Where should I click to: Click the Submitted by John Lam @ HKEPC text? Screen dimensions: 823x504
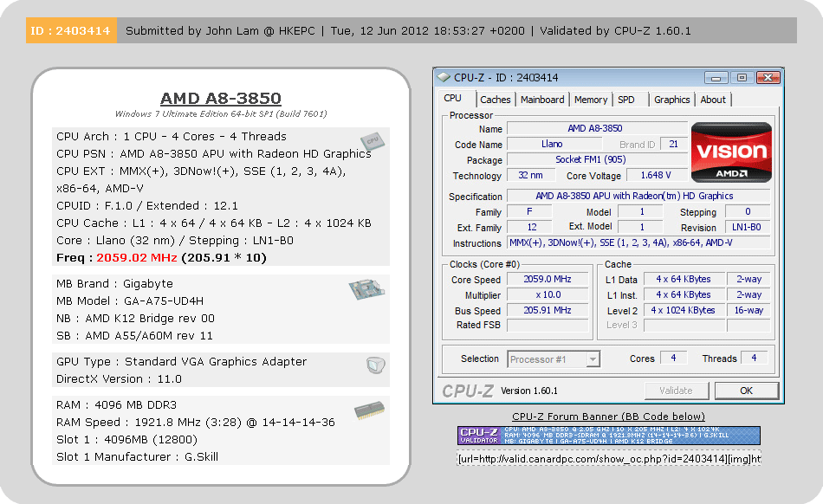(220, 30)
